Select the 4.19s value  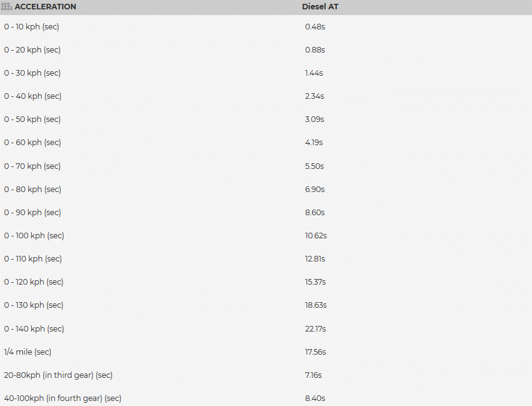coord(314,143)
